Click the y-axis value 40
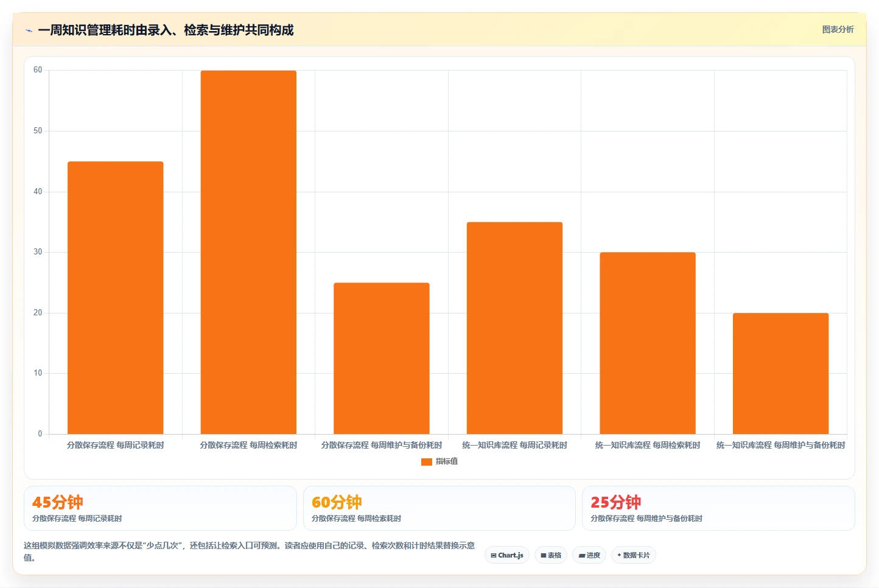The width and height of the screenshot is (879, 588). pyautogui.click(x=38, y=192)
